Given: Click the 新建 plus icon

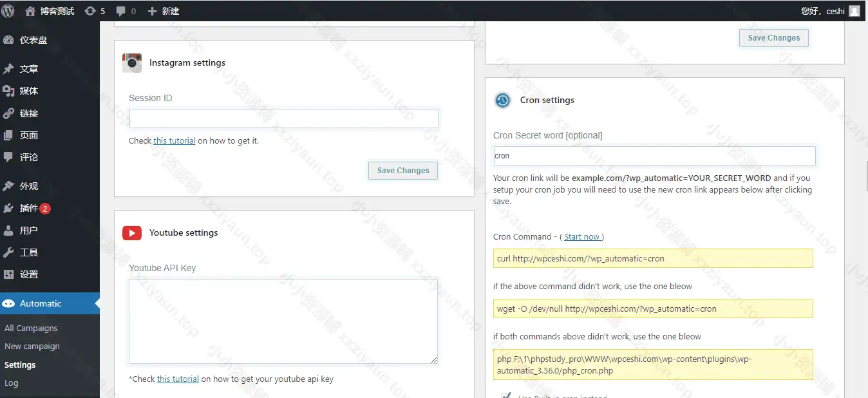Looking at the screenshot, I should click(151, 10).
